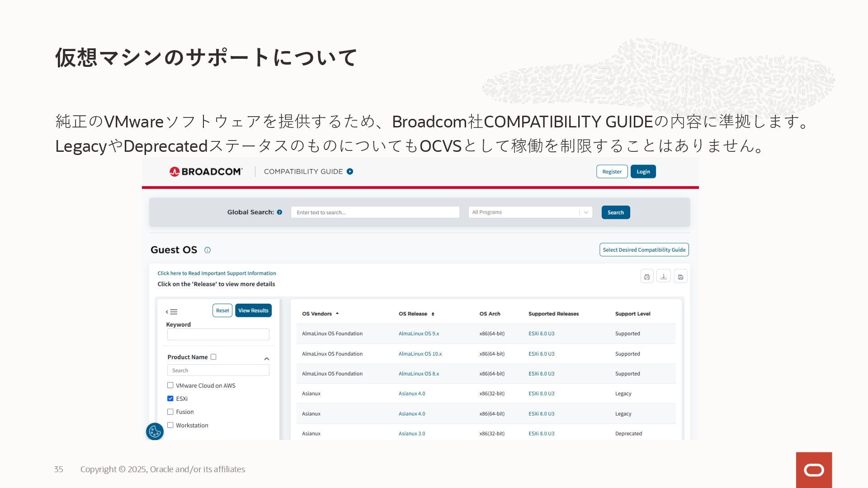Print the Guest OS results
This screenshot has width=868, height=488.
[x=647, y=277]
